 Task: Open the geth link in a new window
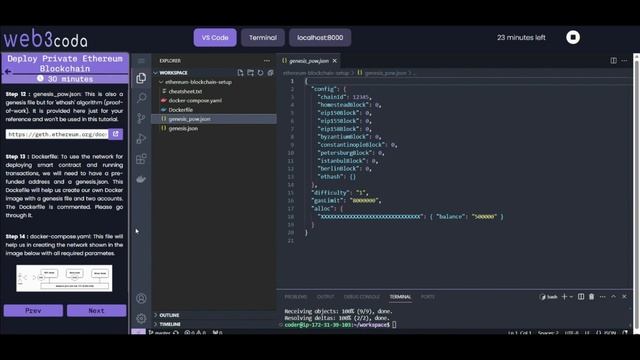point(116,134)
